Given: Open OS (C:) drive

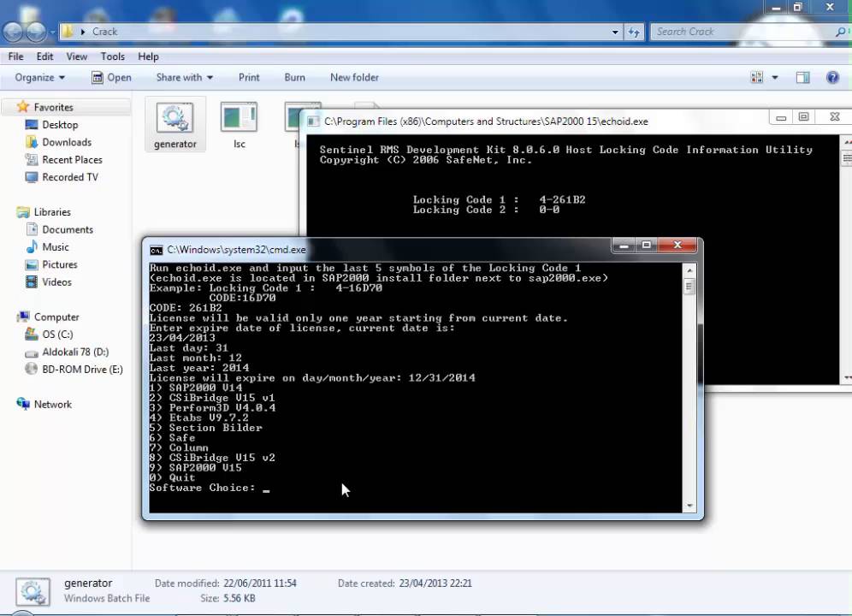Looking at the screenshot, I should pyautogui.click(x=57, y=335).
